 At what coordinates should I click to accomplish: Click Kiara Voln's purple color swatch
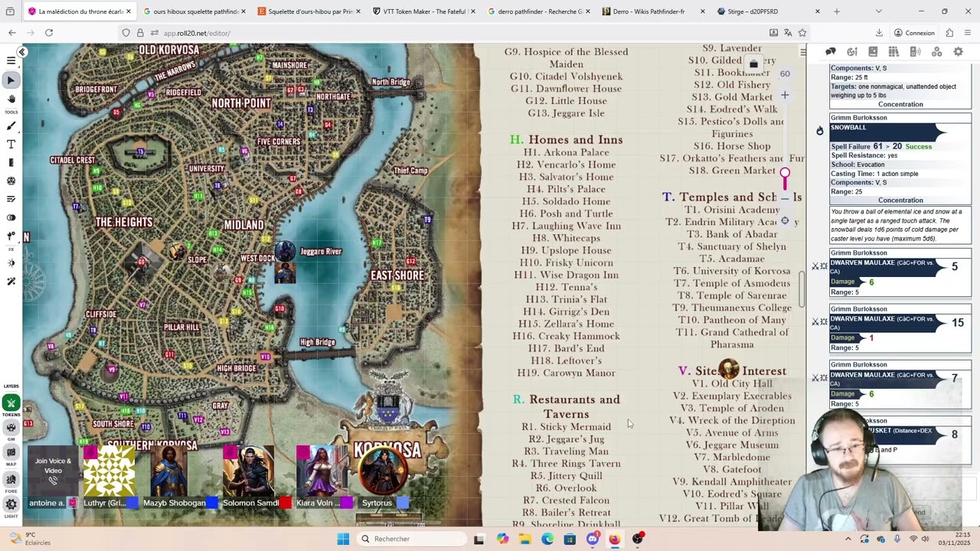point(347,503)
